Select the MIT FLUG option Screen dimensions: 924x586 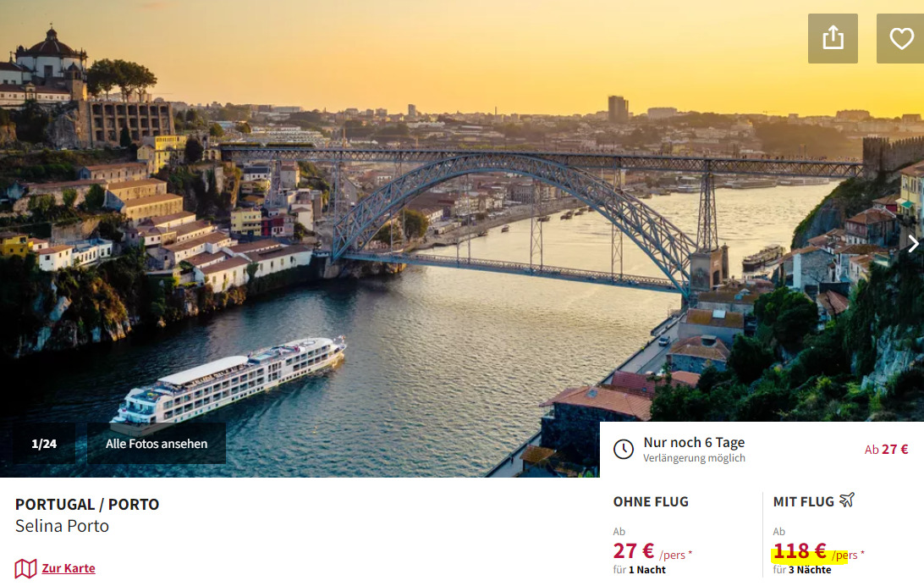[x=803, y=501]
